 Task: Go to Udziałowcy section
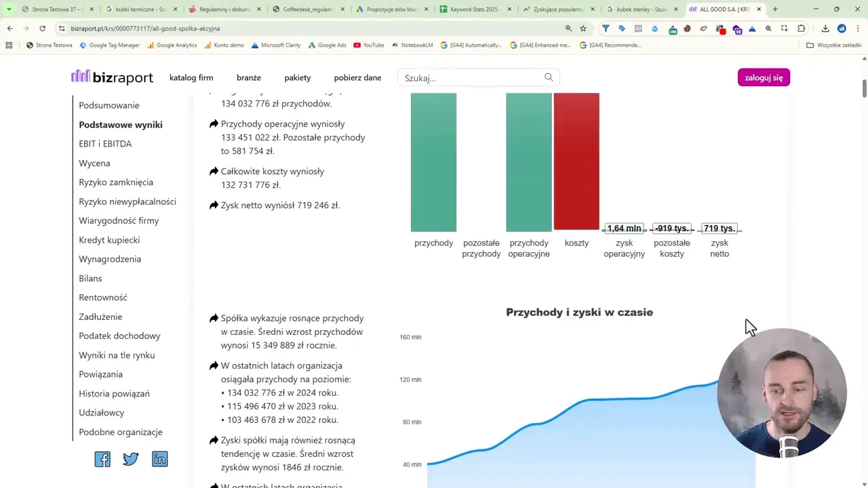pyautogui.click(x=102, y=412)
